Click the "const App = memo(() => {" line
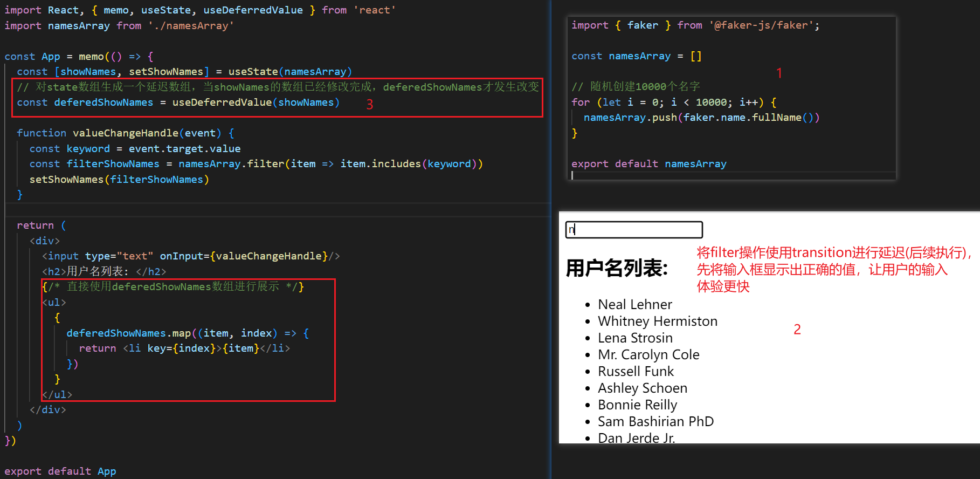 [79, 56]
